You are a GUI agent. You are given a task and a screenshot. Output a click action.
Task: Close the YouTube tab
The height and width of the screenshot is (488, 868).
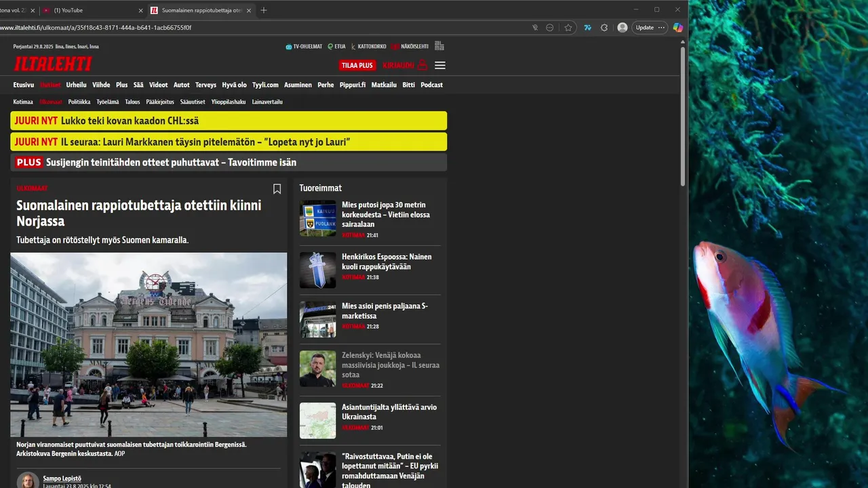coord(141,10)
